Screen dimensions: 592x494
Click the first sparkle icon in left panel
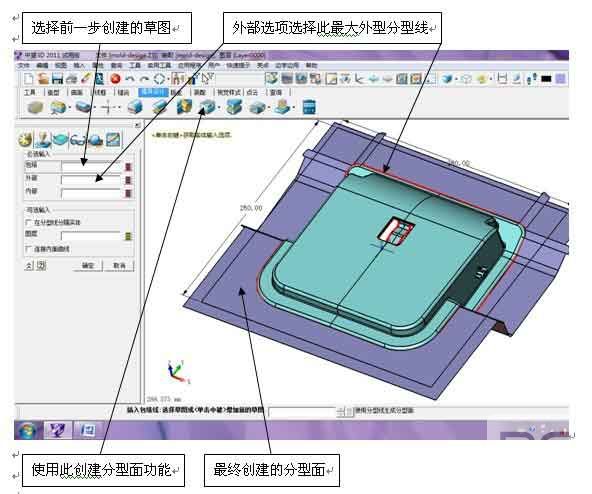pyautogui.click(x=25, y=140)
